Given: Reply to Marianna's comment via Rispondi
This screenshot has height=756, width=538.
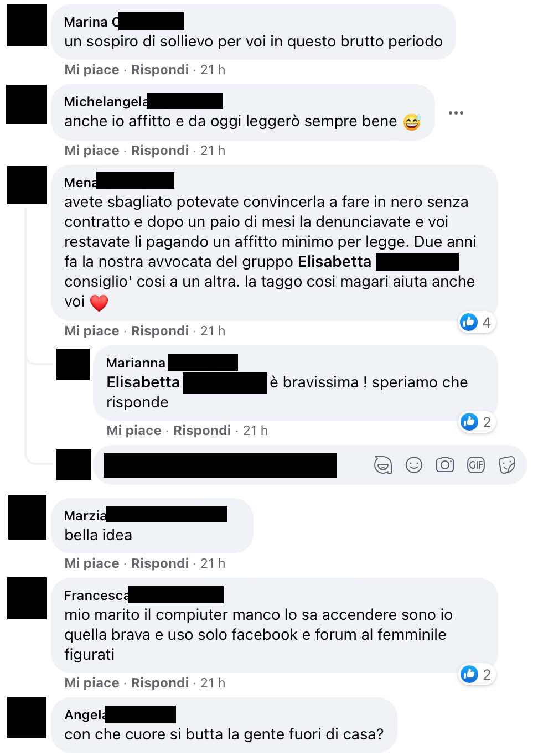Looking at the screenshot, I should [x=202, y=431].
